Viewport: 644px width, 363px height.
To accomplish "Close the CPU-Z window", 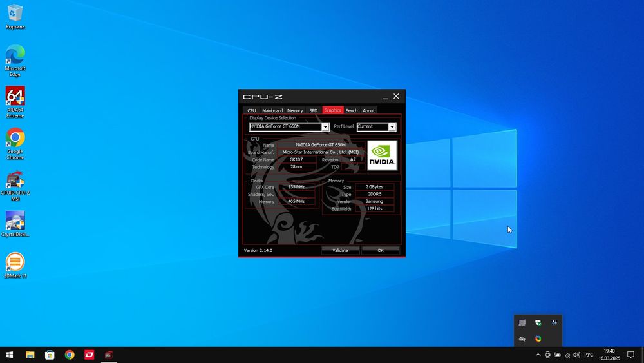I will coord(396,96).
